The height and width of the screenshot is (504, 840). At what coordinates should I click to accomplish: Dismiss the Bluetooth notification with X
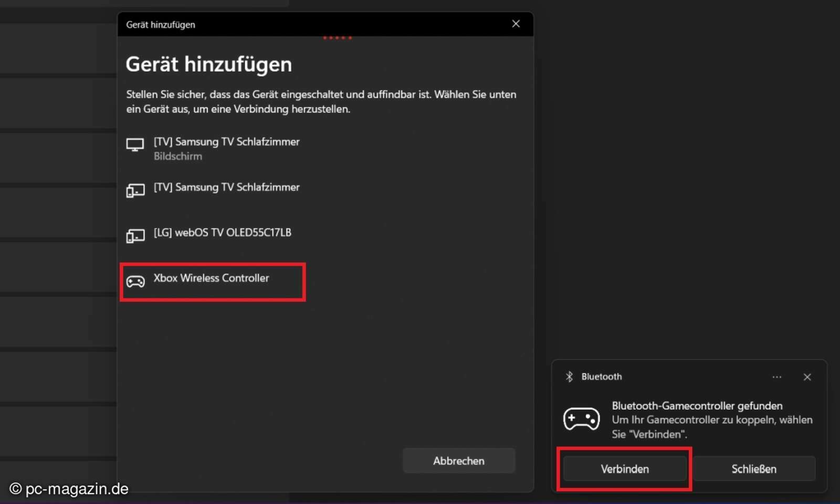pos(807,377)
